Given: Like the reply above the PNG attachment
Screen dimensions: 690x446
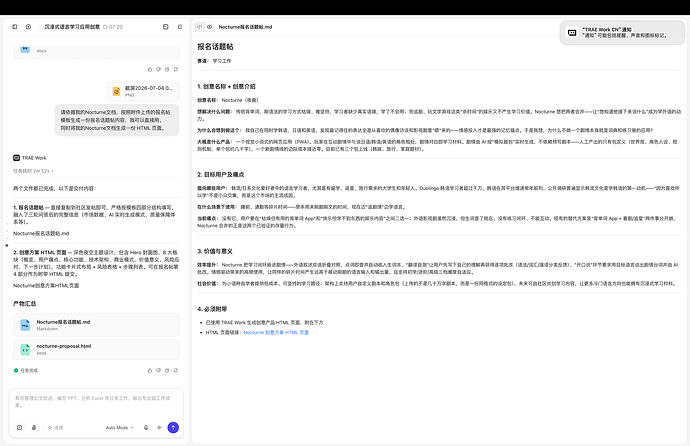Looking at the screenshot, I should tap(150, 69).
